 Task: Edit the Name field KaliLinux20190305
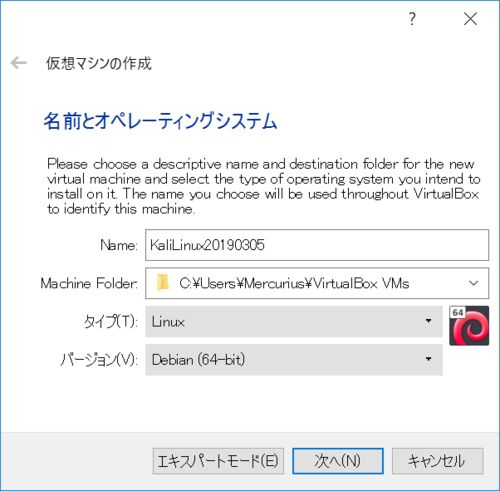click(317, 245)
